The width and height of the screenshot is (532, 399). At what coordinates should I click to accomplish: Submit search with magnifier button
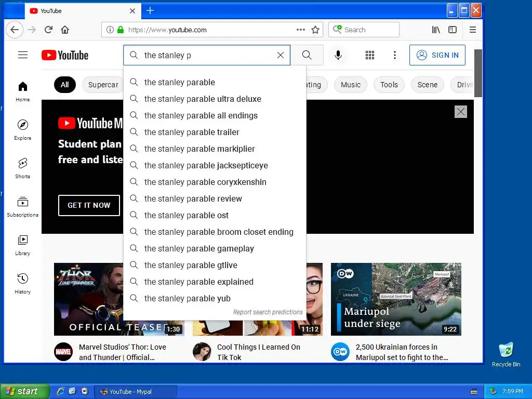pos(307,55)
